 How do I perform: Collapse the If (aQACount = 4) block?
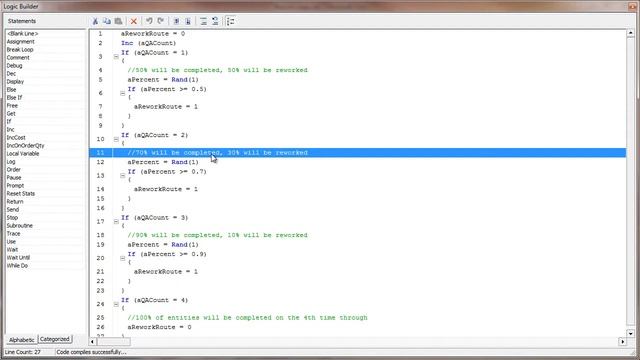tap(116, 304)
